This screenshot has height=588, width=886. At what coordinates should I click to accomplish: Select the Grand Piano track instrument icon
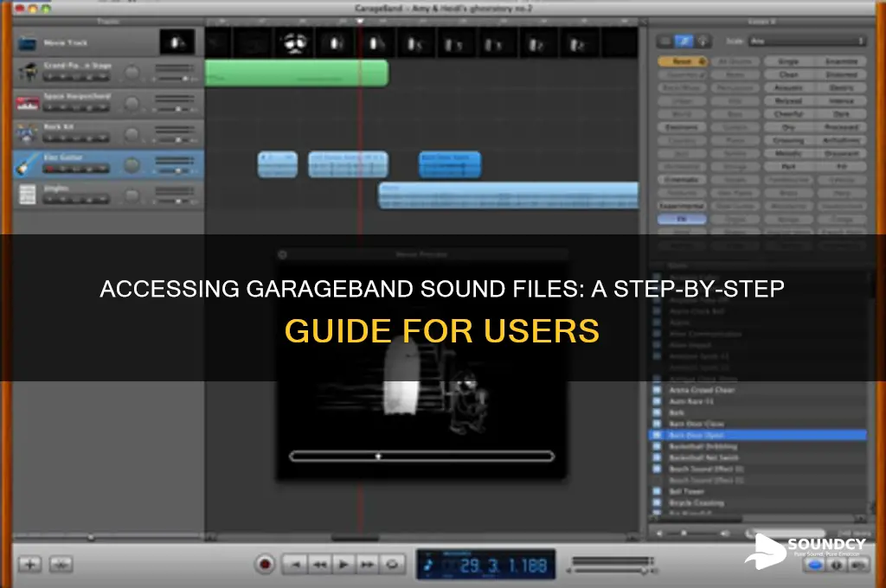point(27,73)
